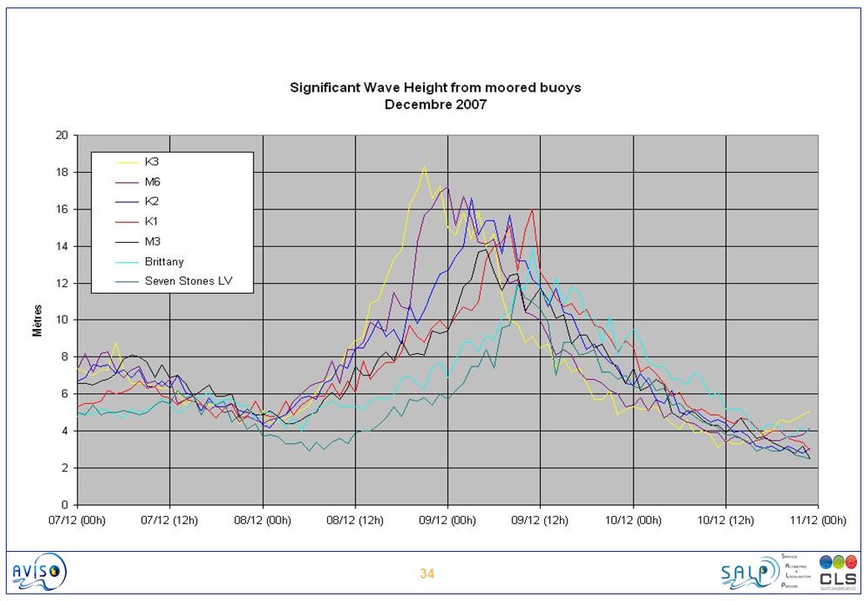Image resolution: width=868 pixels, height=601 pixels.
Task: Click the 20 value on y-axis
Action: (x=62, y=135)
